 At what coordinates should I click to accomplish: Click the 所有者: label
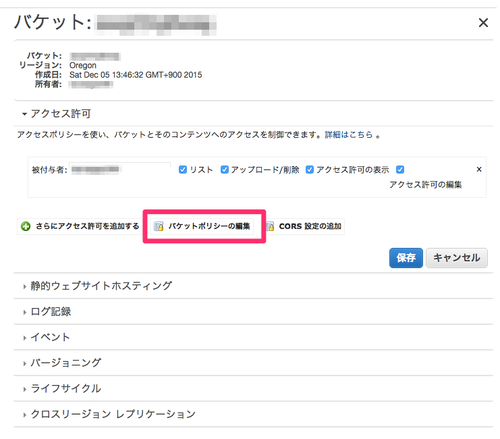click(x=48, y=84)
